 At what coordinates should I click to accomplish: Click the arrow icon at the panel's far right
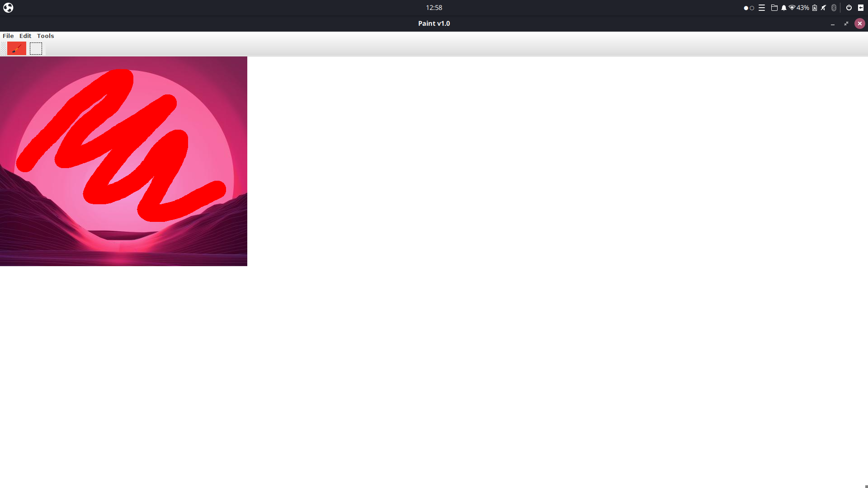(x=861, y=8)
